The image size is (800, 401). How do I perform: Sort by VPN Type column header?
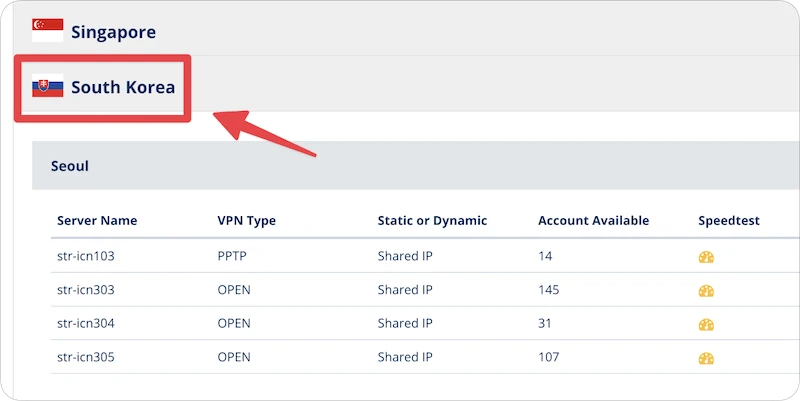246,220
